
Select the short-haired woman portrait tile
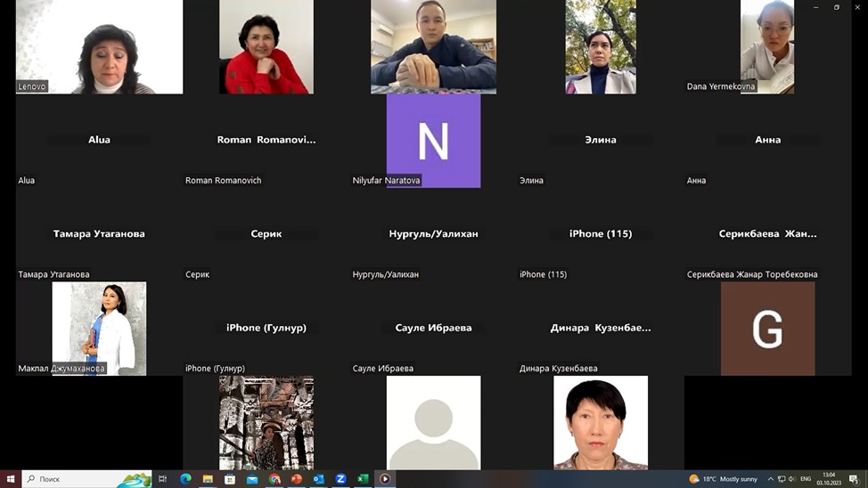click(601, 423)
